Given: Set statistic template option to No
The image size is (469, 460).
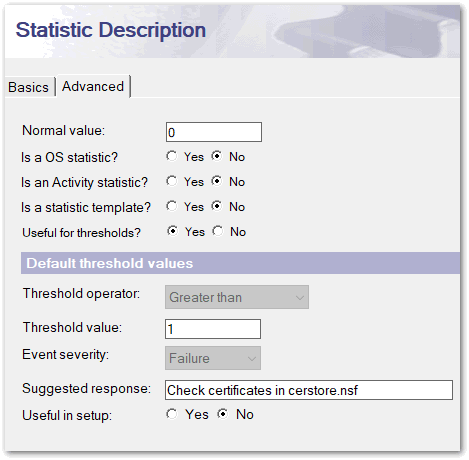Looking at the screenshot, I should (217, 206).
